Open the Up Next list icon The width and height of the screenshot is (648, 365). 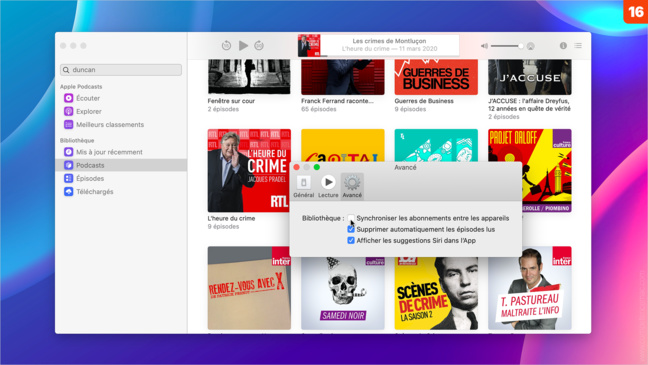[578, 45]
